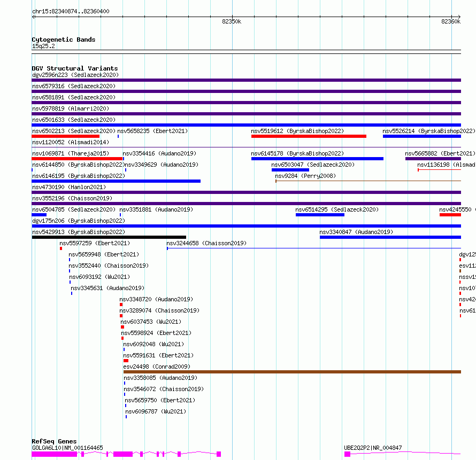Open nsv5978819 (Almarri2020) variant entry
The width and height of the screenshot is (476, 460).
click(71, 108)
